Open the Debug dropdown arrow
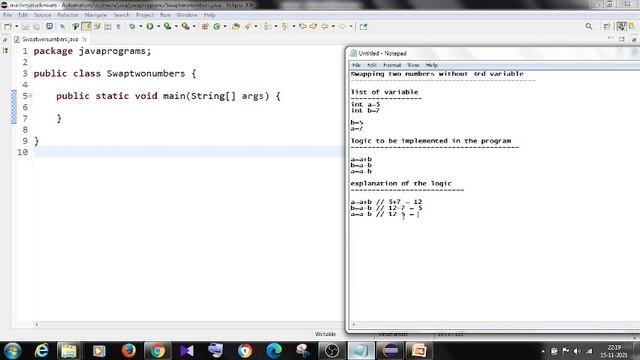This screenshot has width=640, height=360. pos(140,27)
